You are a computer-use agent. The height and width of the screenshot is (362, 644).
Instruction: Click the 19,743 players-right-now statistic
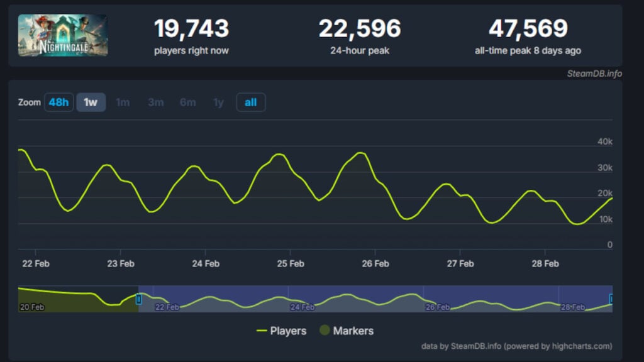pyautogui.click(x=191, y=28)
